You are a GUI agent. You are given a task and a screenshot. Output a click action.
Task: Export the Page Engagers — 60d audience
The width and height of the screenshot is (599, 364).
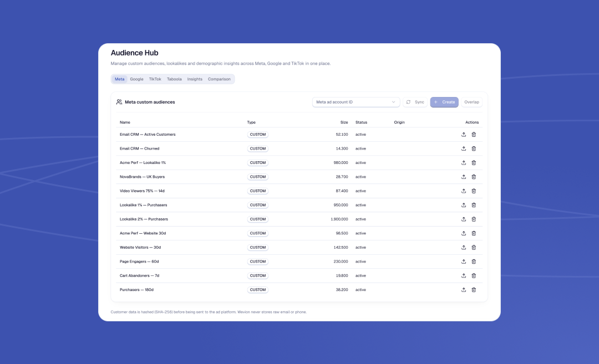pyautogui.click(x=463, y=262)
